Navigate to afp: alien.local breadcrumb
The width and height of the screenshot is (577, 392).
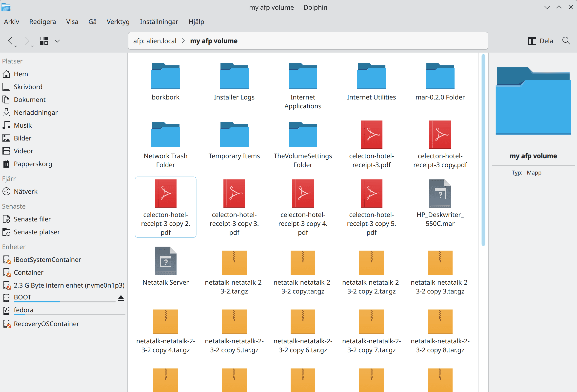pos(155,41)
